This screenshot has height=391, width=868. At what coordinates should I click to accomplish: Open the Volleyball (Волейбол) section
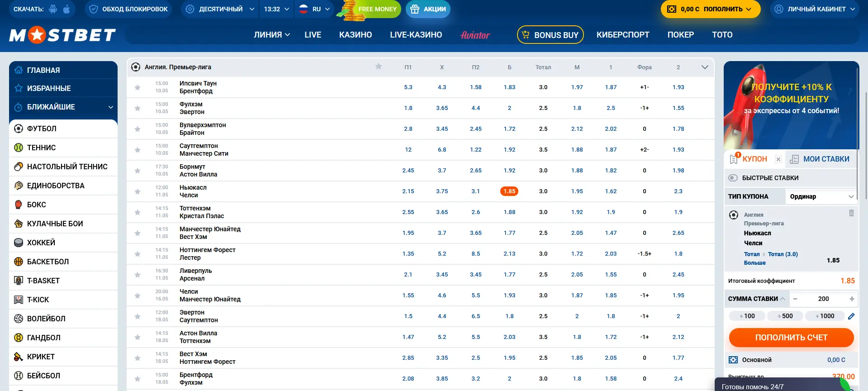click(x=63, y=319)
